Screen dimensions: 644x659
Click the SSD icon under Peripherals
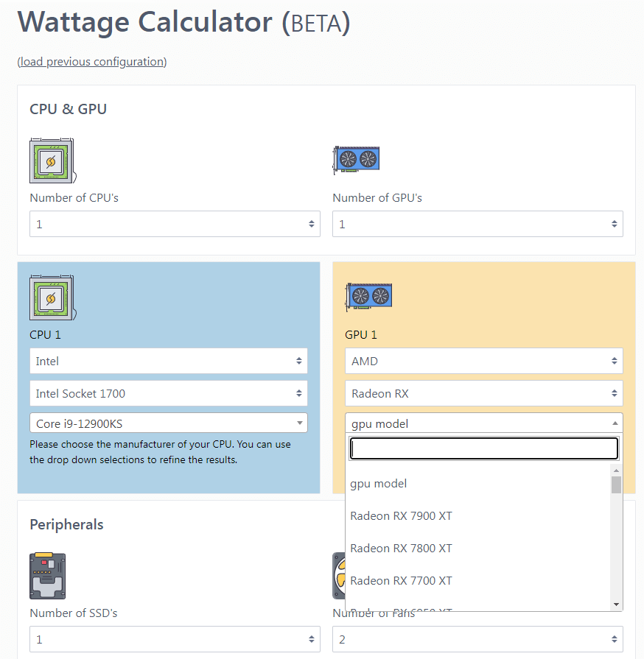[48, 576]
